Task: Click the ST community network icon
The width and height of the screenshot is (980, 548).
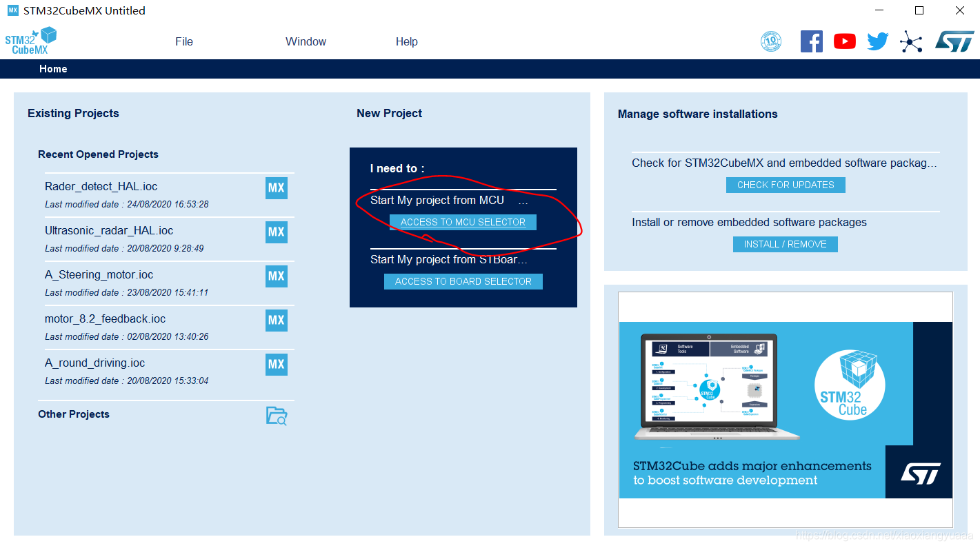Action: (911, 41)
